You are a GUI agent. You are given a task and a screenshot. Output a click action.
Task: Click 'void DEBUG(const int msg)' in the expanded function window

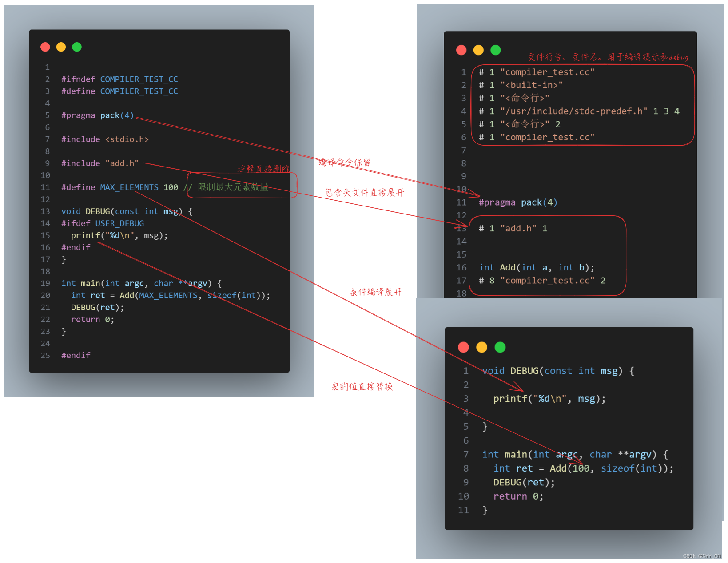pyautogui.click(x=553, y=371)
